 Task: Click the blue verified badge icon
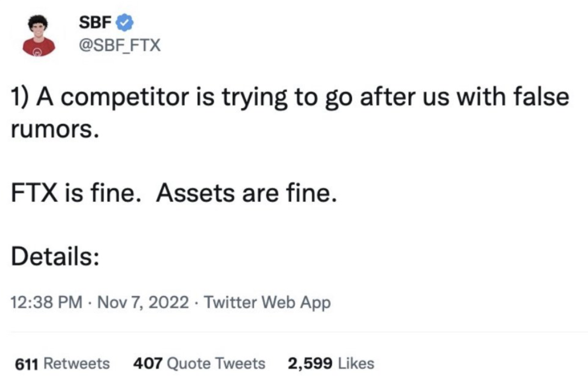(x=124, y=23)
